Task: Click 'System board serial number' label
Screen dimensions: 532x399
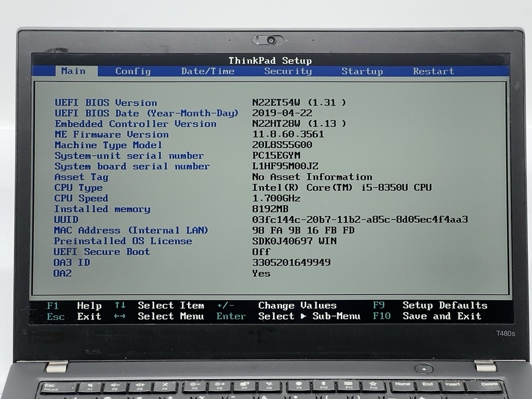Action: click(132, 166)
